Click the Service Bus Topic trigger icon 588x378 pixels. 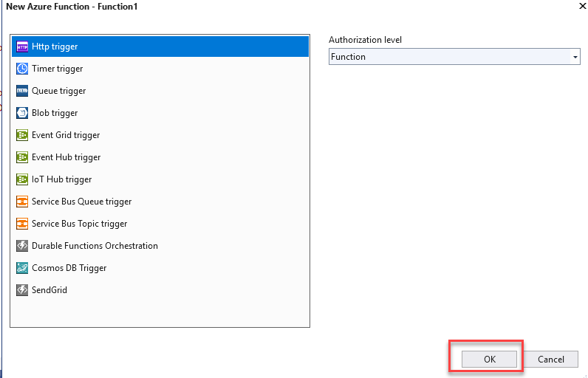coord(22,224)
